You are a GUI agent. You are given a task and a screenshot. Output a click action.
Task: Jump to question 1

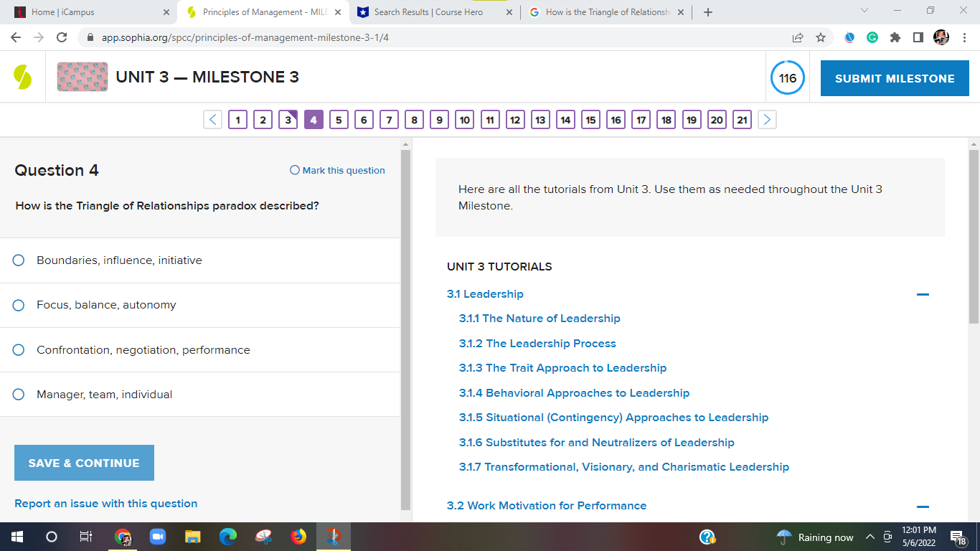(237, 120)
